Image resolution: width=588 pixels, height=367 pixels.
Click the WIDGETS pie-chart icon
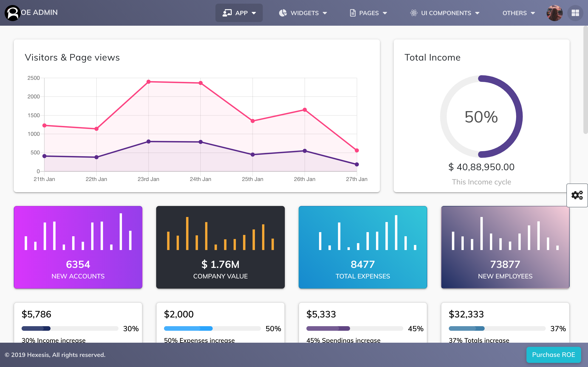(283, 13)
